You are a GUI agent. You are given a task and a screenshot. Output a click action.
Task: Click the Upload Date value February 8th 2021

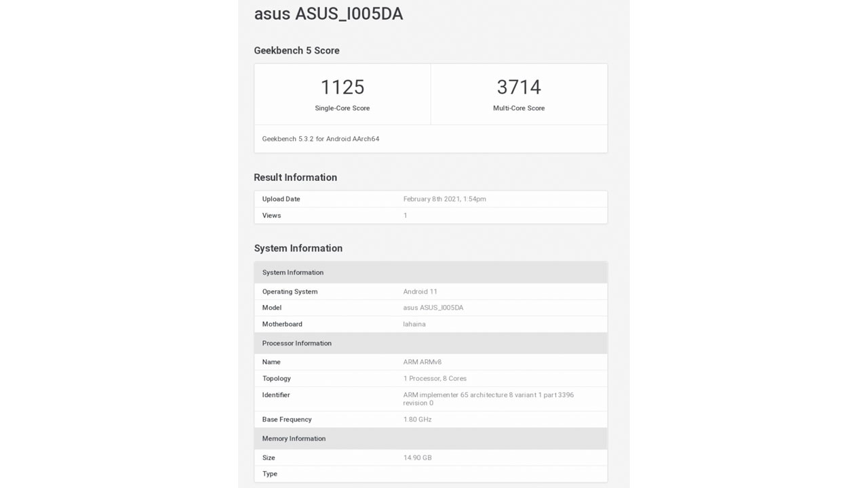click(444, 199)
